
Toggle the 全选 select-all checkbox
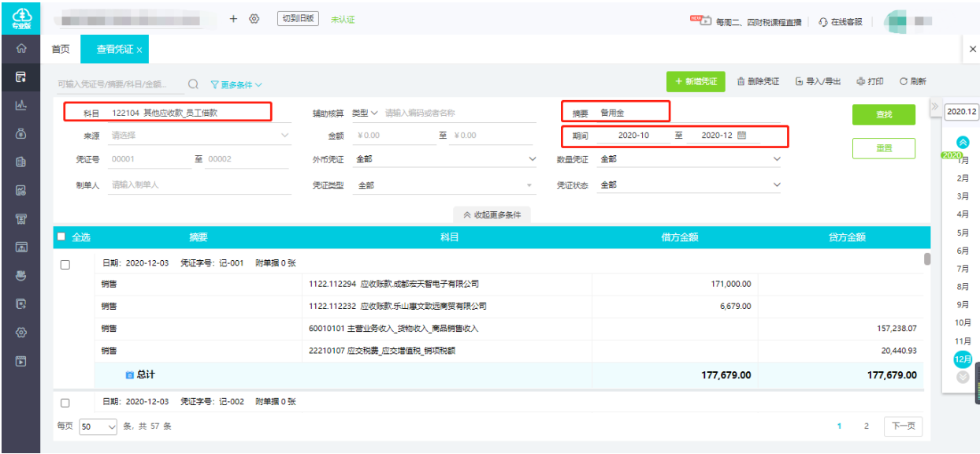click(61, 236)
